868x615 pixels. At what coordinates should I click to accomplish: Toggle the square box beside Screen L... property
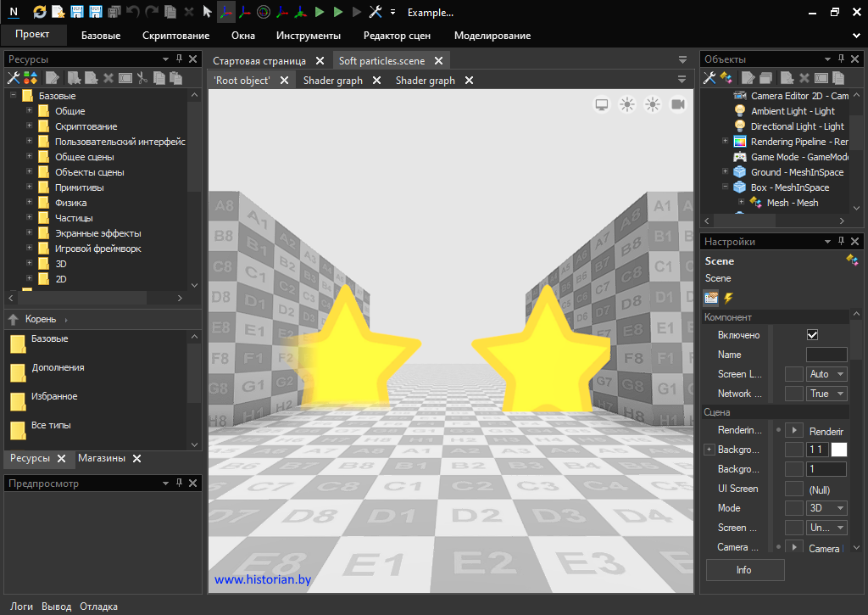793,374
